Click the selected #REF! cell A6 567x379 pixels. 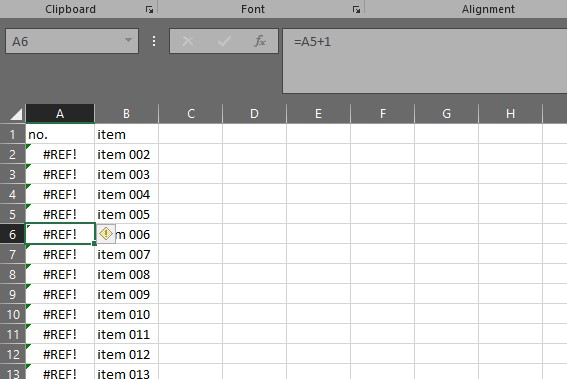click(x=60, y=234)
